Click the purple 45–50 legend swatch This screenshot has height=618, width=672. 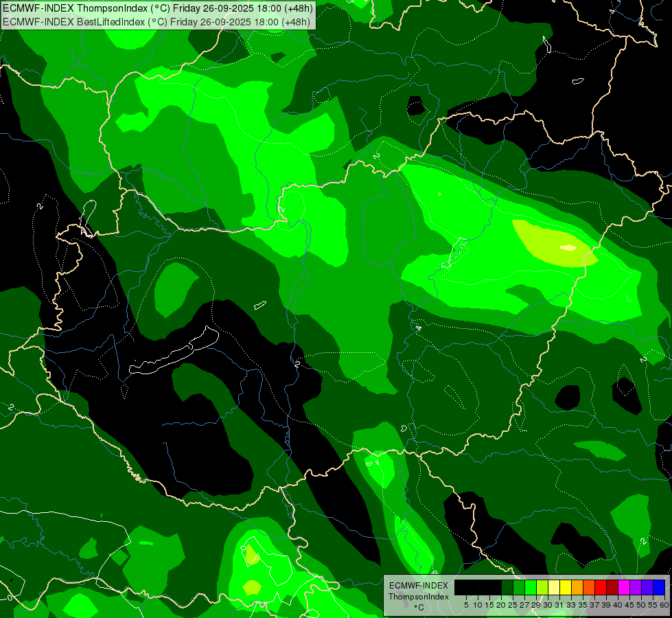tap(636, 588)
